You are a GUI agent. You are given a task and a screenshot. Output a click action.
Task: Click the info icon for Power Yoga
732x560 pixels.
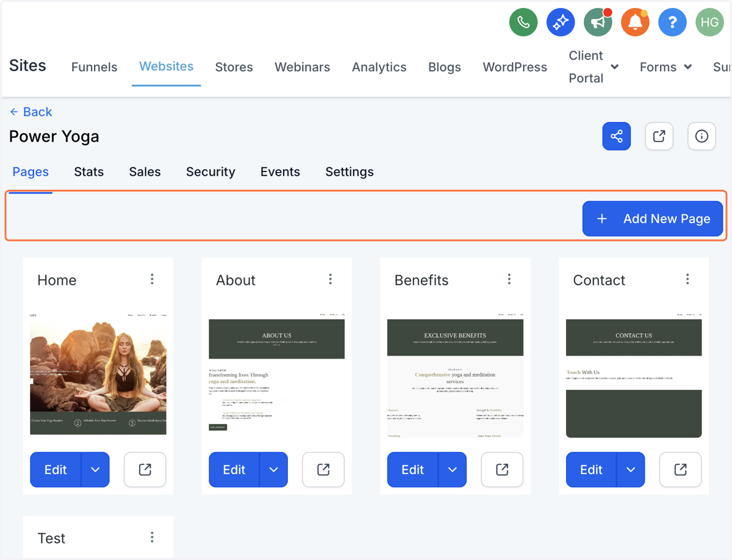(x=701, y=136)
